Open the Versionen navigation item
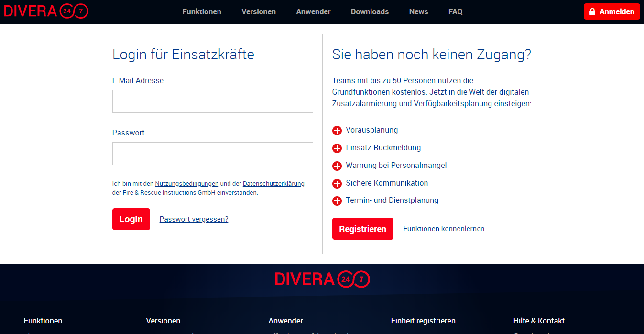644x334 pixels. tap(259, 11)
